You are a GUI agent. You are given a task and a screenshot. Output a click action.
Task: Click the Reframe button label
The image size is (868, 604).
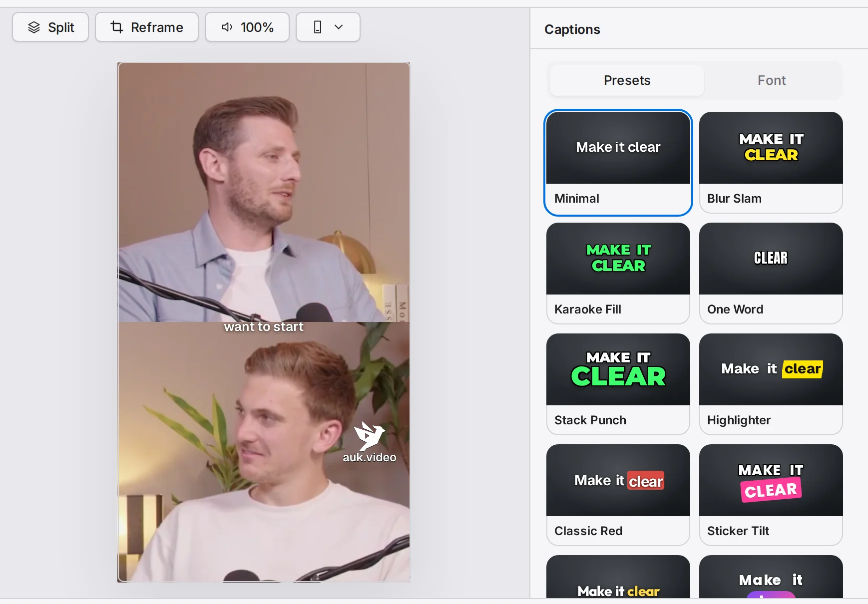click(157, 27)
